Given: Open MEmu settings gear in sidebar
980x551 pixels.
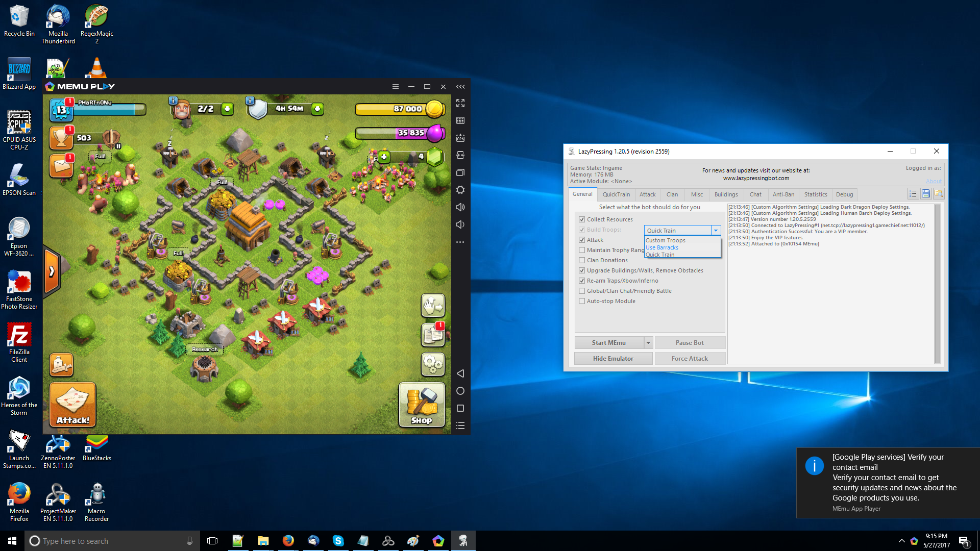Looking at the screenshot, I should (460, 190).
